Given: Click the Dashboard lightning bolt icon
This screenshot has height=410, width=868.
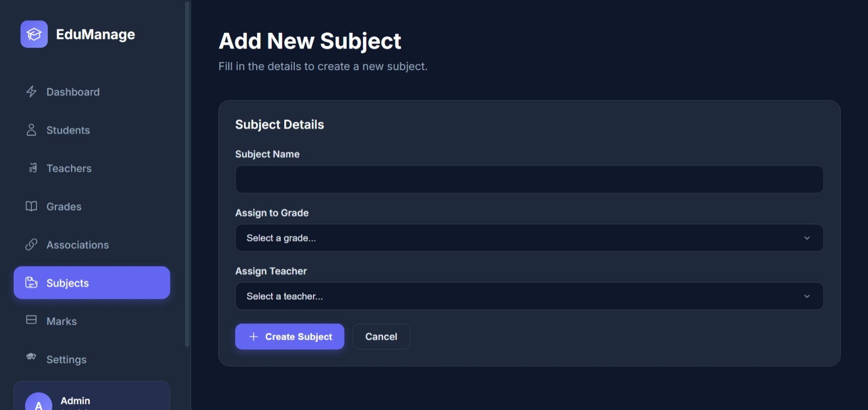Looking at the screenshot, I should point(31,92).
